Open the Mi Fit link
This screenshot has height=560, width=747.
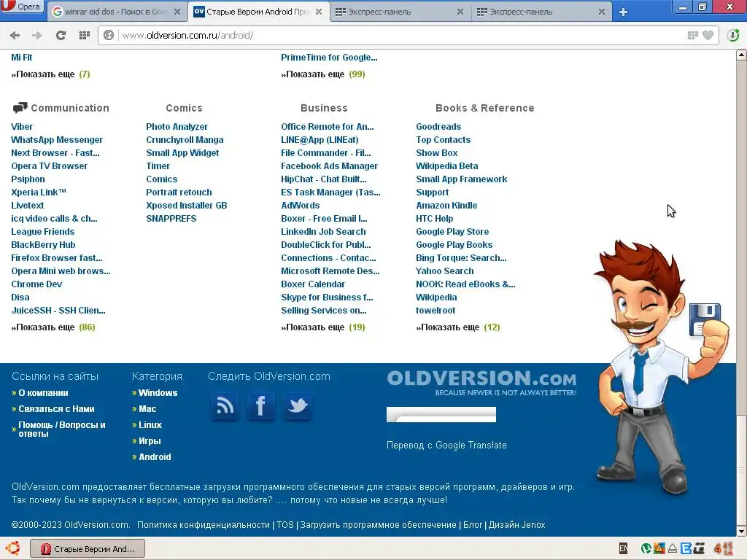coord(21,58)
